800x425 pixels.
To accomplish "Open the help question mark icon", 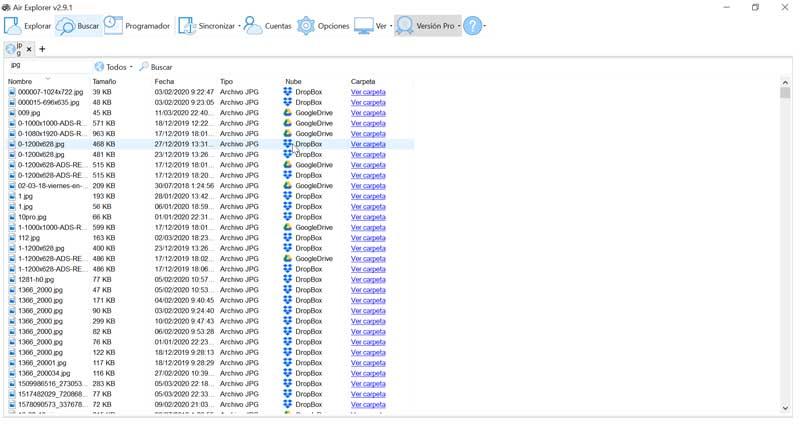I will [x=473, y=26].
